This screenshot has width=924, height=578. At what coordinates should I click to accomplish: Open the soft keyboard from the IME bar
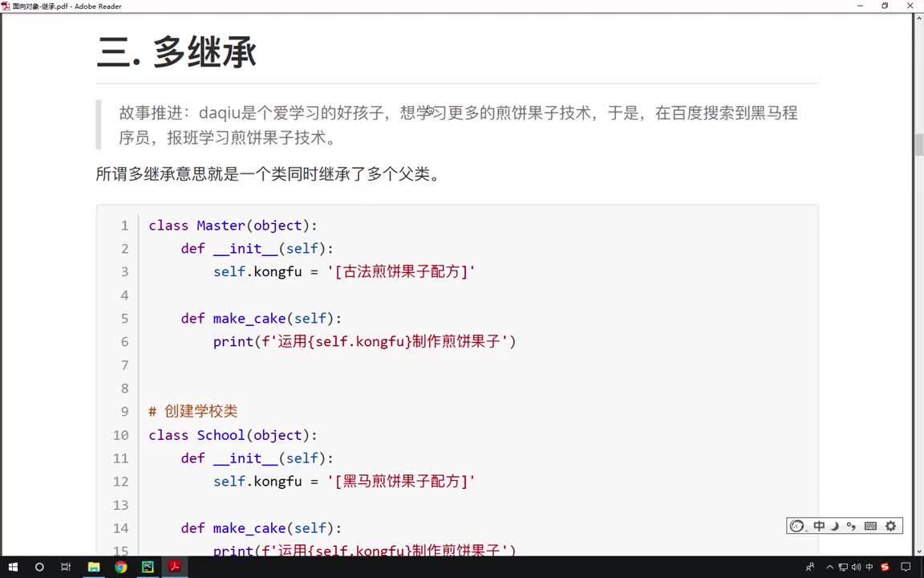[x=870, y=526]
